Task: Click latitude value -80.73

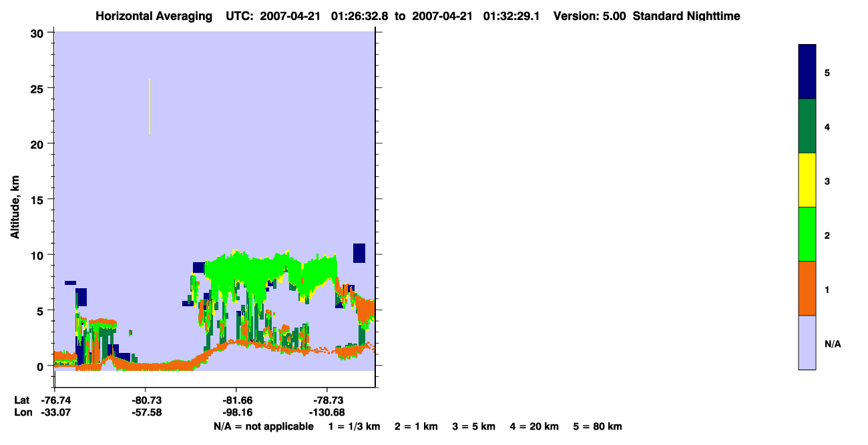Action: tap(147, 400)
